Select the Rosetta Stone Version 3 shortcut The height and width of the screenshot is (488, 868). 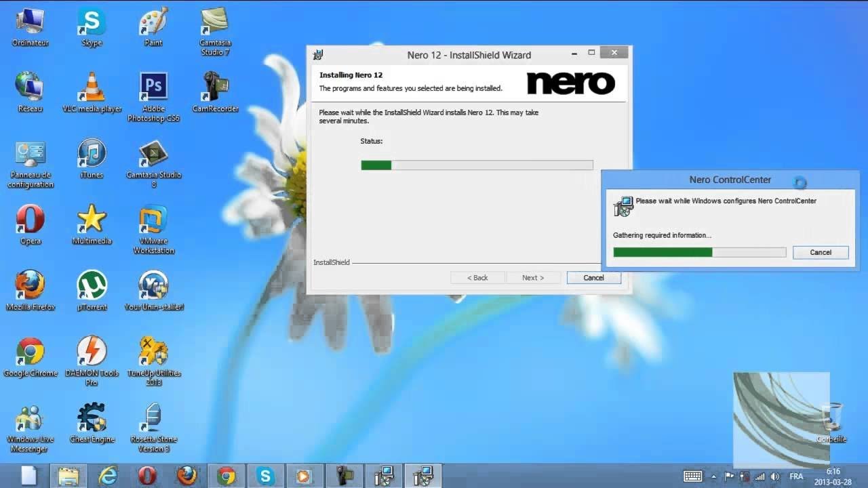(153, 428)
